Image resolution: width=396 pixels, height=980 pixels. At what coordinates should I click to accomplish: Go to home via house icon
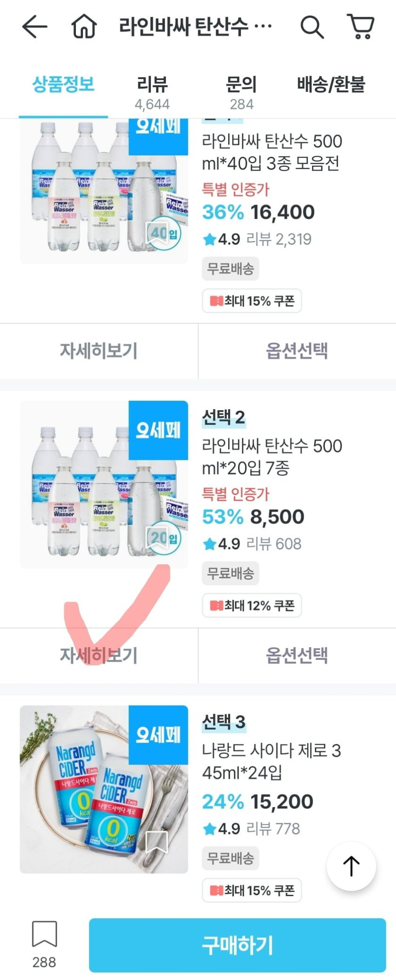pyautogui.click(x=84, y=27)
